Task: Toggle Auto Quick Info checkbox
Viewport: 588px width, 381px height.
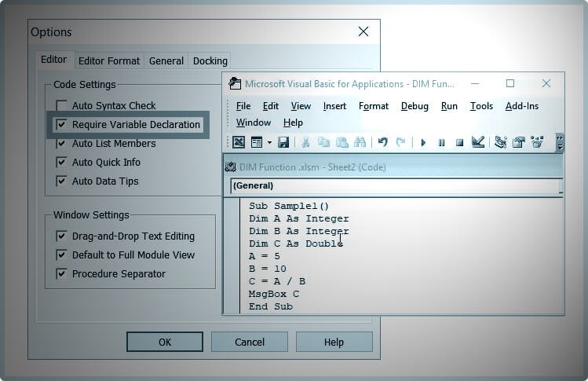Action: (x=61, y=162)
